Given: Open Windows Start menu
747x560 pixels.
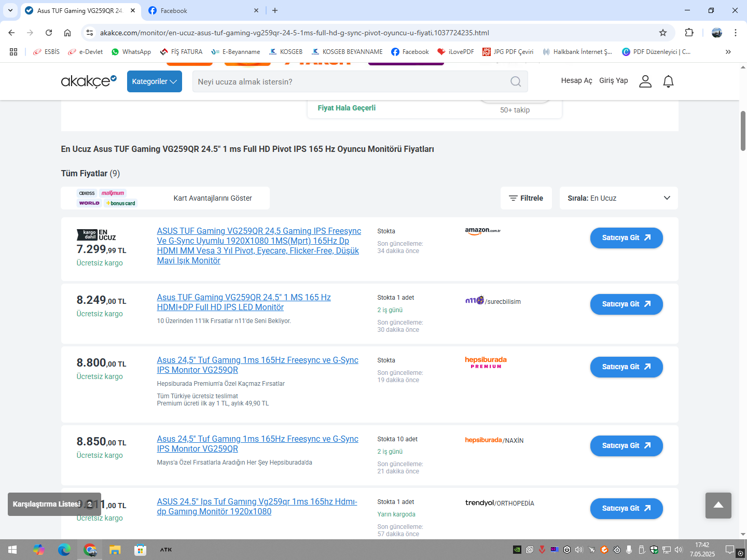Looking at the screenshot, I should point(12,550).
